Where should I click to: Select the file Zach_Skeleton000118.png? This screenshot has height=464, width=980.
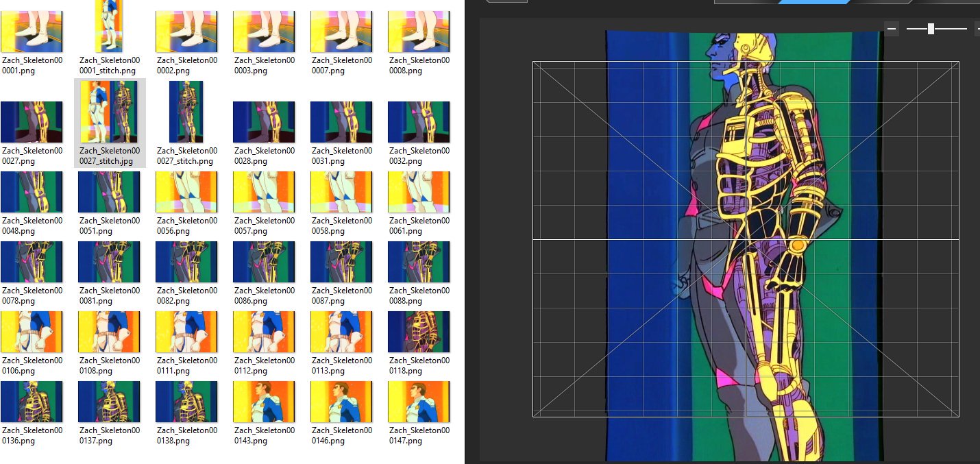[419, 343]
